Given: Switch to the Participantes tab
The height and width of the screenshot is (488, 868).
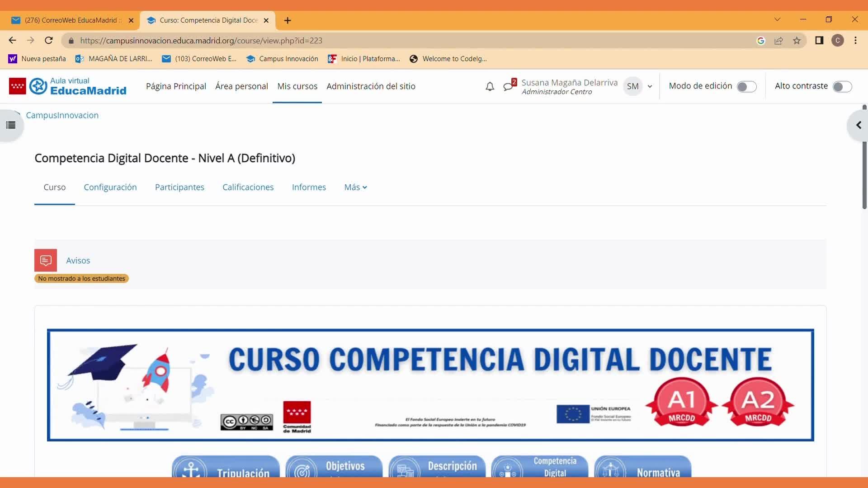Looking at the screenshot, I should 179,187.
